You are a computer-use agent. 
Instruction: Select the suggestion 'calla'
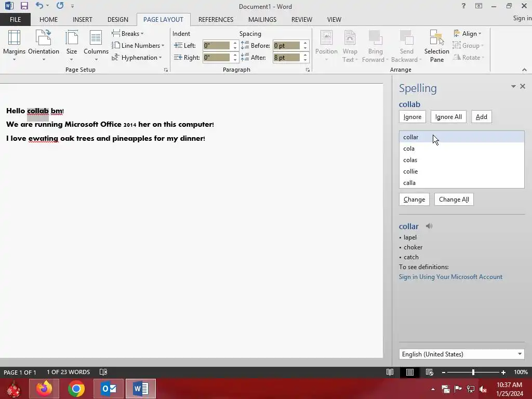(x=461, y=183)
